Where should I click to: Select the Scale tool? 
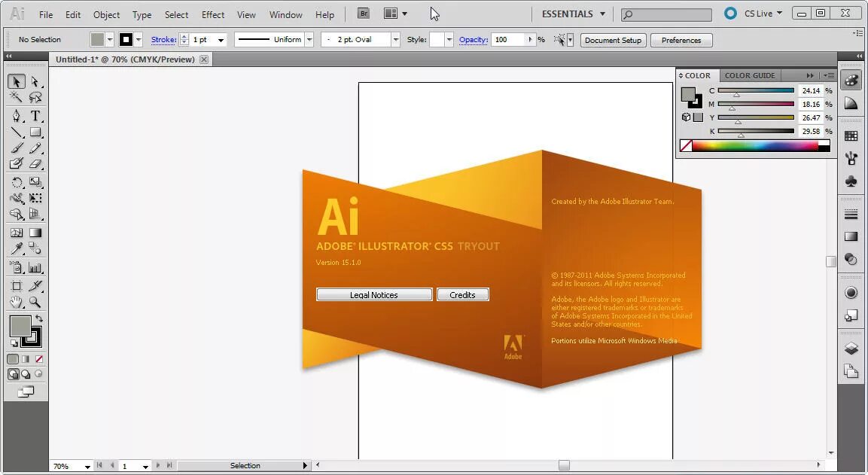click(x=35, y=182)
